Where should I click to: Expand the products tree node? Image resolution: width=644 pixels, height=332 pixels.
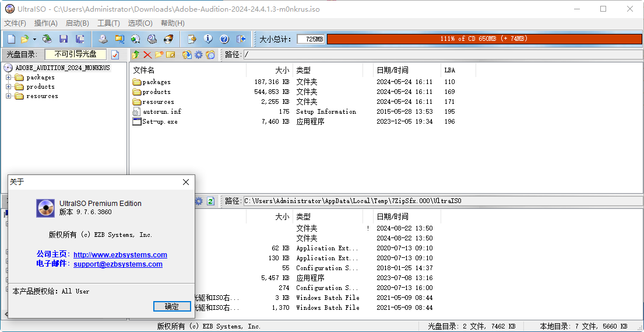(x=8, y=87)
